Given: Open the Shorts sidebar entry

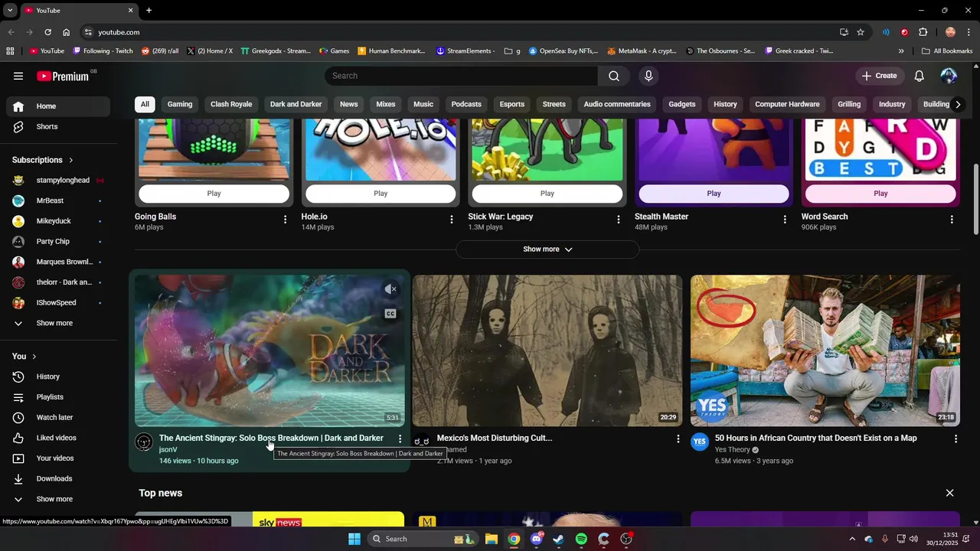Looking at the screenshot, I should point(58,126).
